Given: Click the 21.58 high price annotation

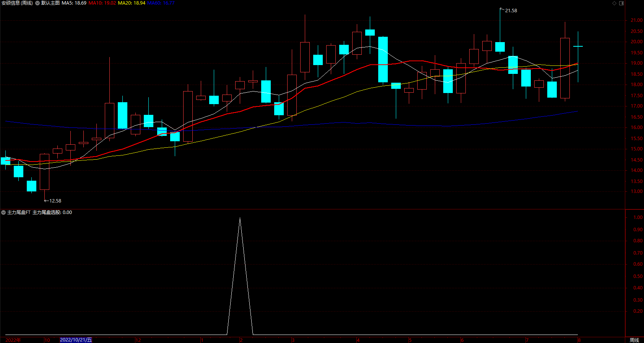Looking at the screenshot, I should 511,11.
